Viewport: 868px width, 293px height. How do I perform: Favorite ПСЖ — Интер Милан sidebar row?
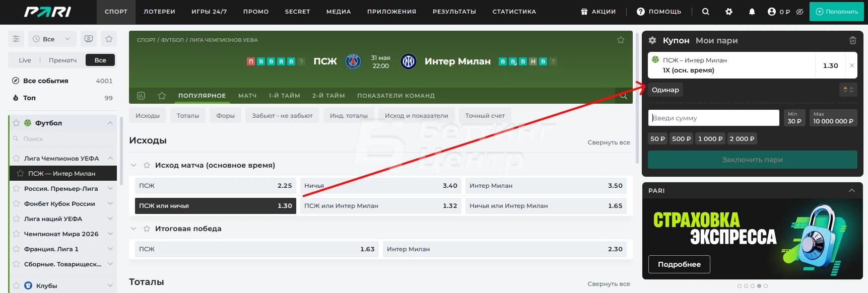(x=20, y=173)
